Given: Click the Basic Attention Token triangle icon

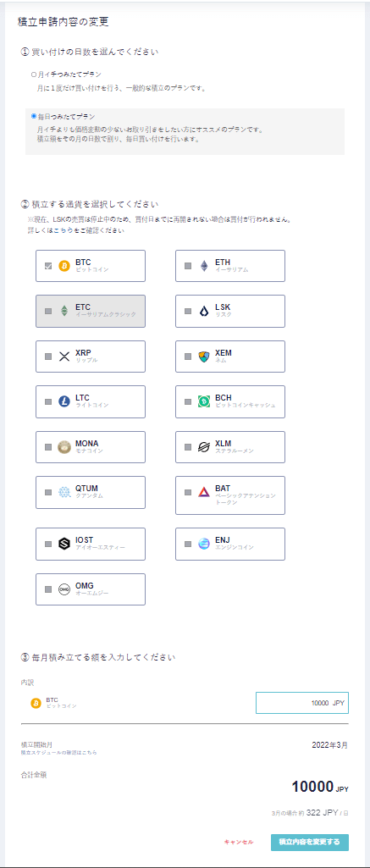Looking at the screenshot, I should click(204, 492).
